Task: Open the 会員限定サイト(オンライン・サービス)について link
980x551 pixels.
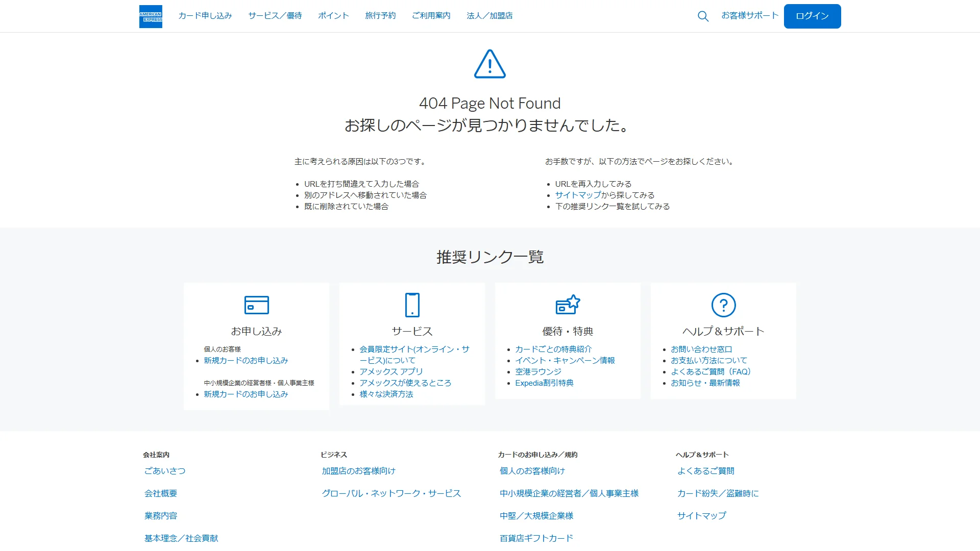Action: (414, 355)
